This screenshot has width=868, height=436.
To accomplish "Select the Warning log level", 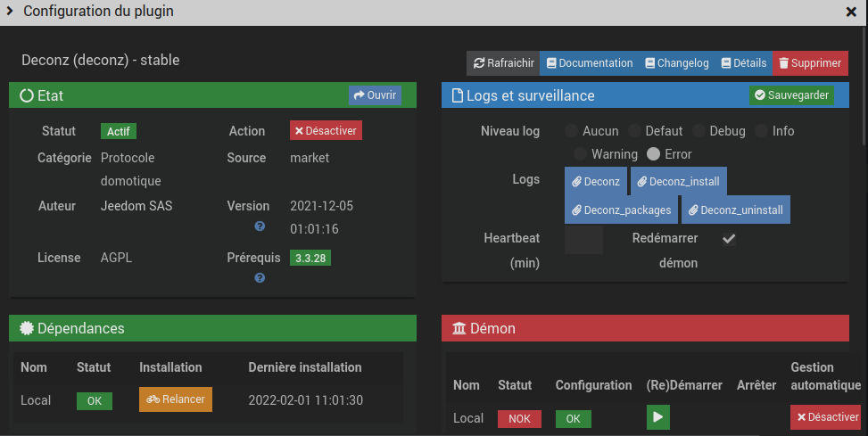I will coord(580,154).
